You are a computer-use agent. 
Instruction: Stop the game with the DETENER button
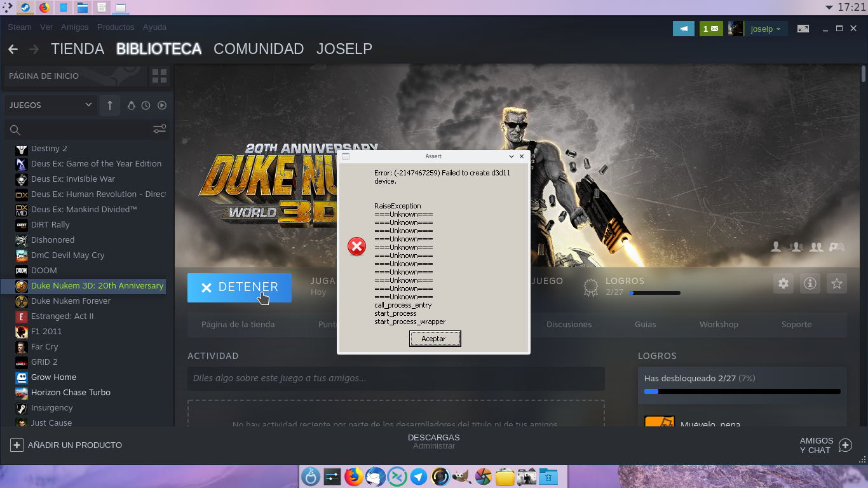pyautogui.click(x=240, y=288)
